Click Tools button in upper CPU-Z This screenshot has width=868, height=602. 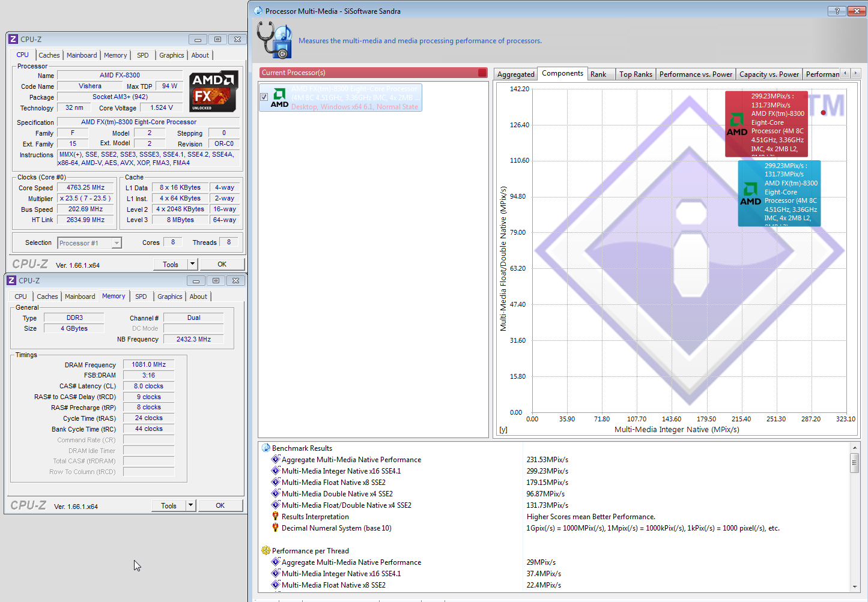171,264
